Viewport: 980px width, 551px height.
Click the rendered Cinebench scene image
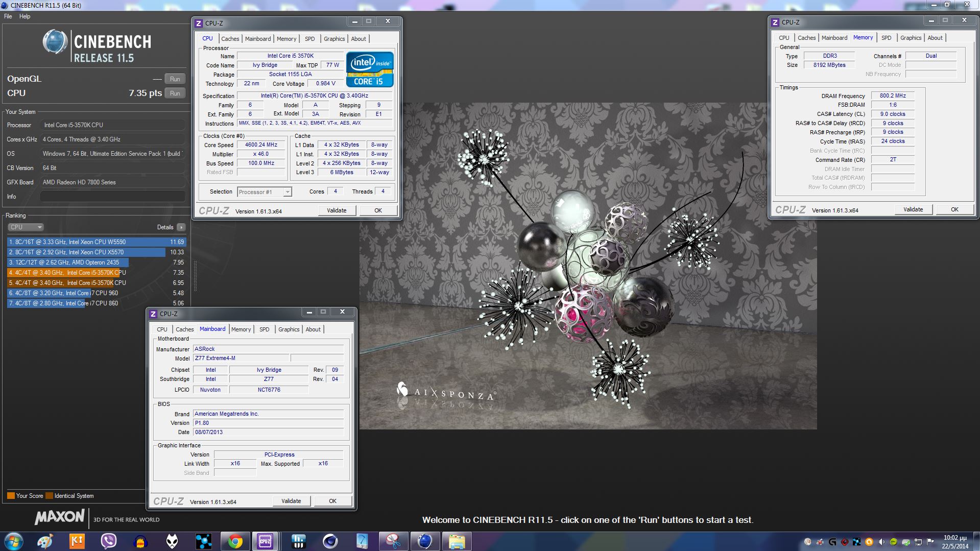click(x=588, y=266)
